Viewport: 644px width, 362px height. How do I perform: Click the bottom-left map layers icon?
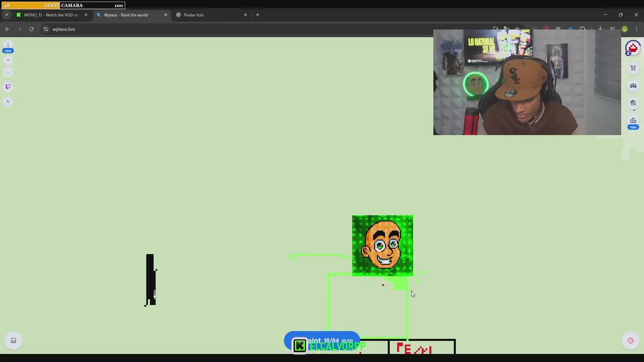point(13,340)
